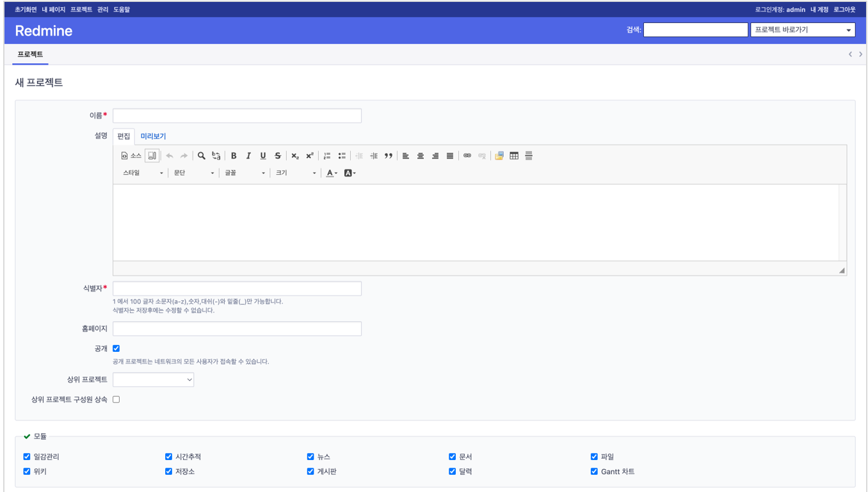Screen dimensions: 868x492
Task: Click the redo arrow in editor toolbar
Action: point(184,155)
